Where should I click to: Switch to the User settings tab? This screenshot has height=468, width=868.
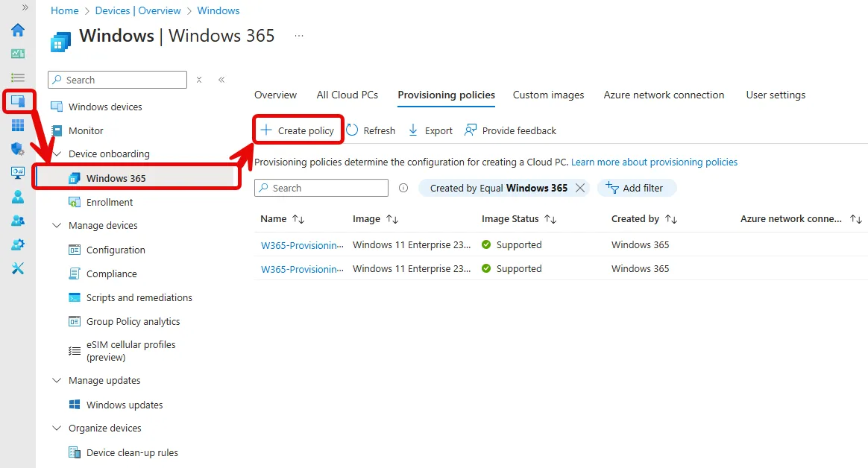tap(776, 95)
